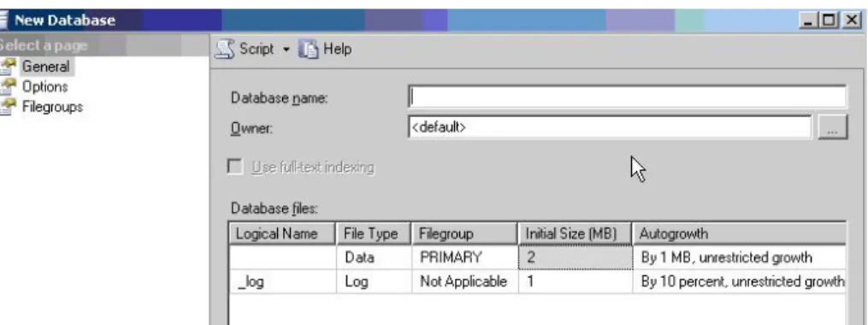Select 'By 1 MB, unrestricted growth' cell
Image resolution: width=868 pixels, height=325 pixels.
(x=740, y=257)
